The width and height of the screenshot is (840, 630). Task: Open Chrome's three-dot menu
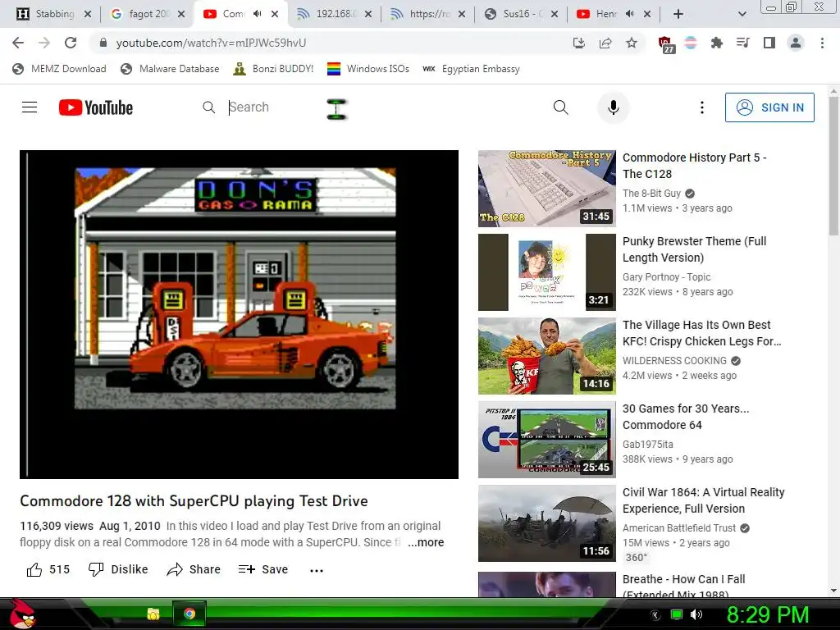point(822,43)
